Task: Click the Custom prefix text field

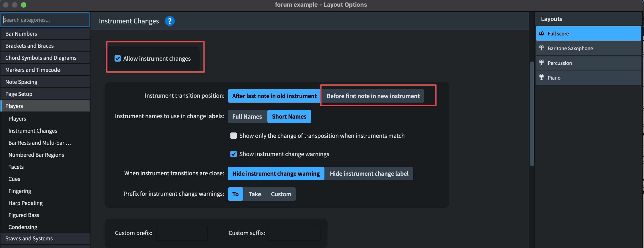Action: [x=181, y=233]
